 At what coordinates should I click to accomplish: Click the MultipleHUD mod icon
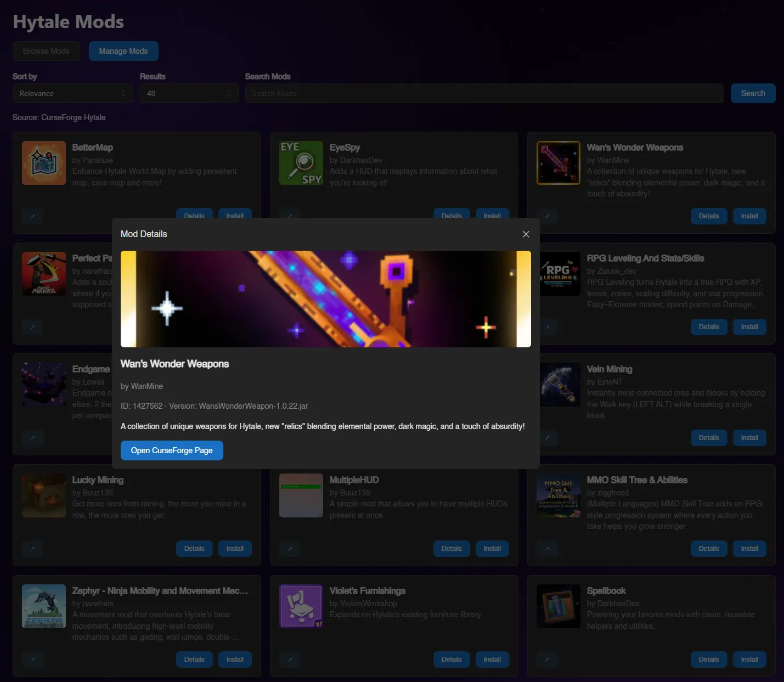[301, 495]
